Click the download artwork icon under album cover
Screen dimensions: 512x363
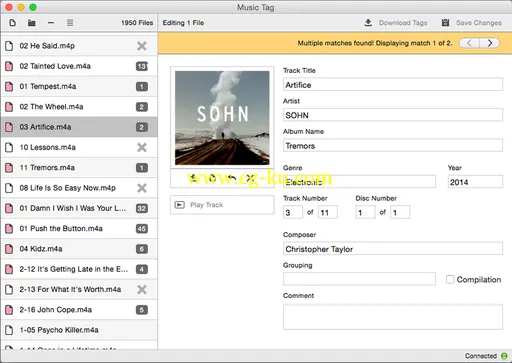pyautogui.click(x=193, y=178)
